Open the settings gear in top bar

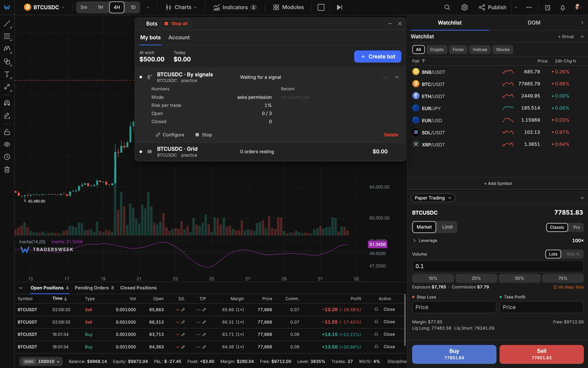pyautogui.click(x=464, y=7)
